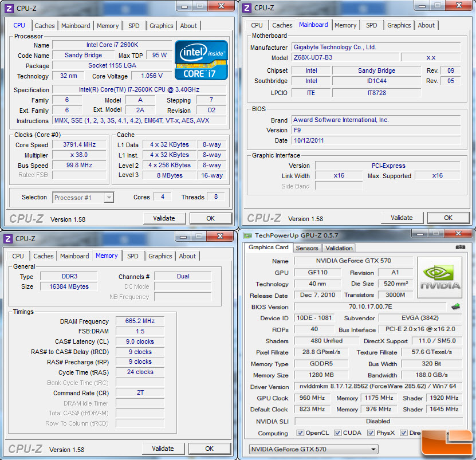Viewport: 476px width, 460px height.
Task: Click the BIOS Date value "10/12/2011"
Action: (x=376, y=140)
